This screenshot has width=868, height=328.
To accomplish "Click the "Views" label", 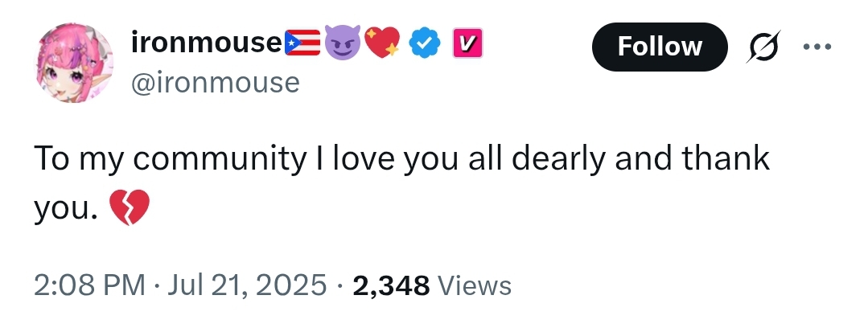I will pyautogui.click(x=475, y=285).
